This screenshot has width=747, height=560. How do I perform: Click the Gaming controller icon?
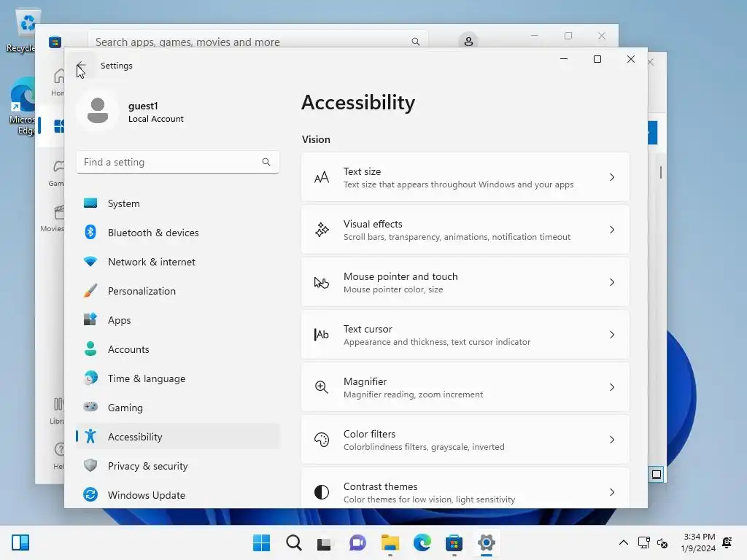coord(90,407)
